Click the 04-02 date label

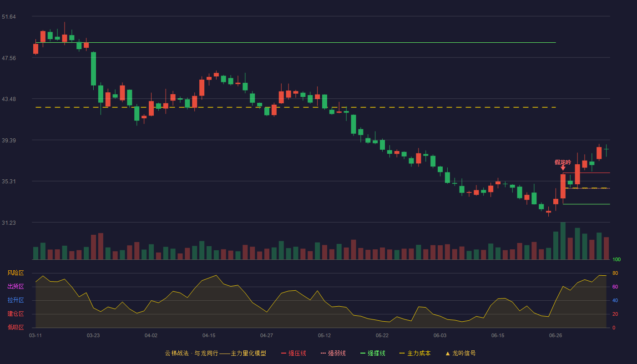pos(151,335)
